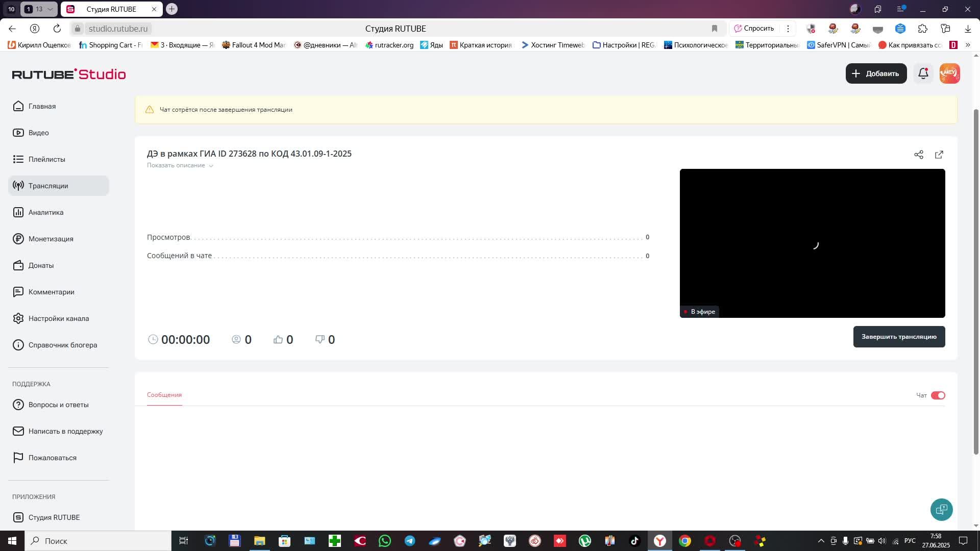
Task: Open Telegram from the Windows taskbar
Action: [x=410, y=541]
